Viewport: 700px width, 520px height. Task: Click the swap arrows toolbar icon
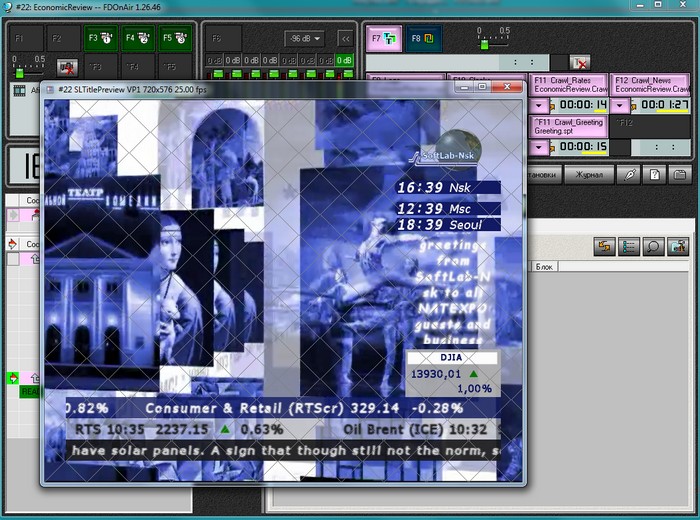(605, 246)
